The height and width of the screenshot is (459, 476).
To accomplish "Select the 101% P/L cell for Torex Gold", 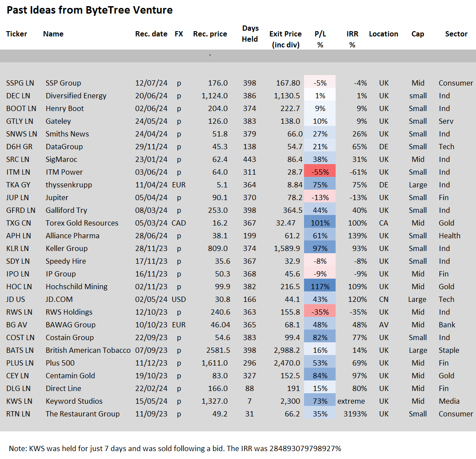I will coord(320,223).
